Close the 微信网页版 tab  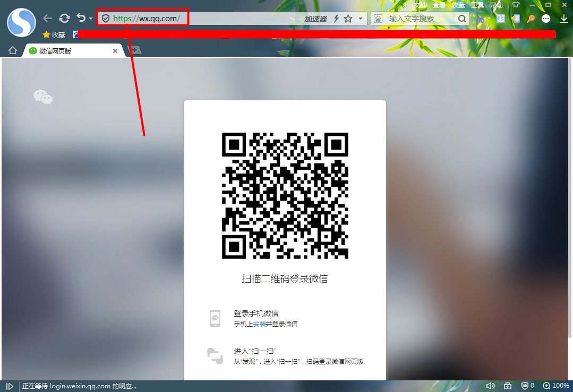pos(115,51)
